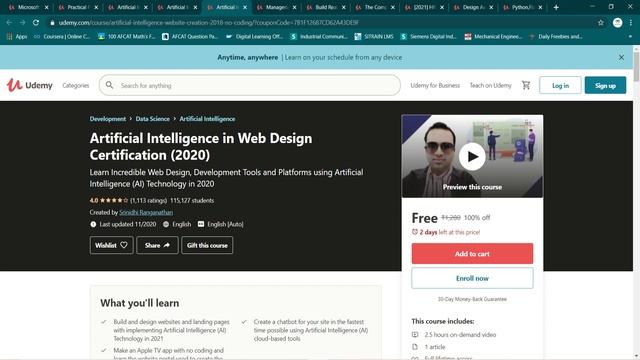Click Gift this course button
The image size is (640, 360).
207,245
